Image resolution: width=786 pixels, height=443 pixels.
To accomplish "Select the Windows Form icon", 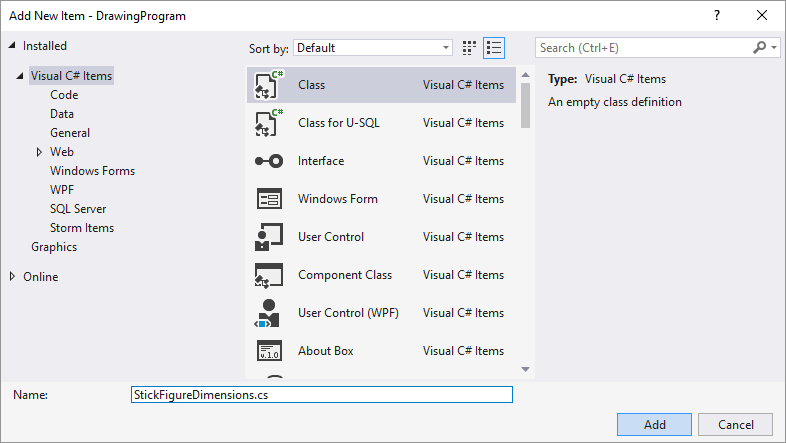I will [x=268, y=199].
